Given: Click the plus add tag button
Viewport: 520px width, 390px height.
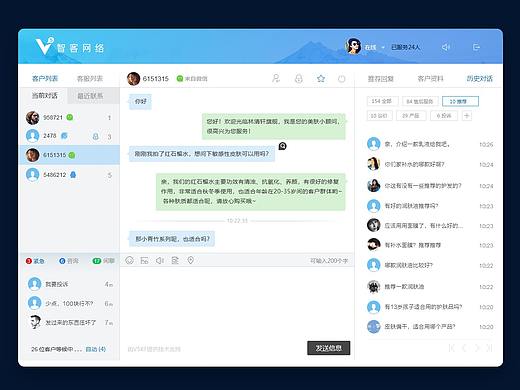Looking at the screenshot, I should [x=467, y=116].
